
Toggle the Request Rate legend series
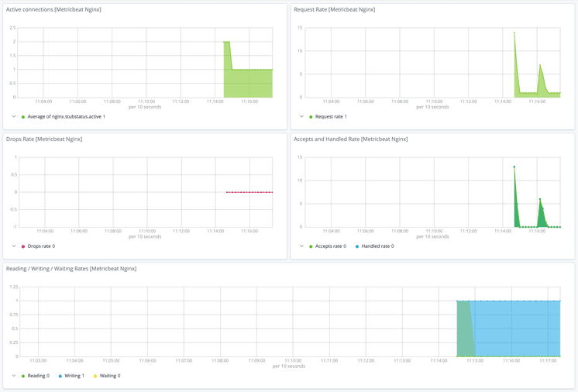coord(331,117)
